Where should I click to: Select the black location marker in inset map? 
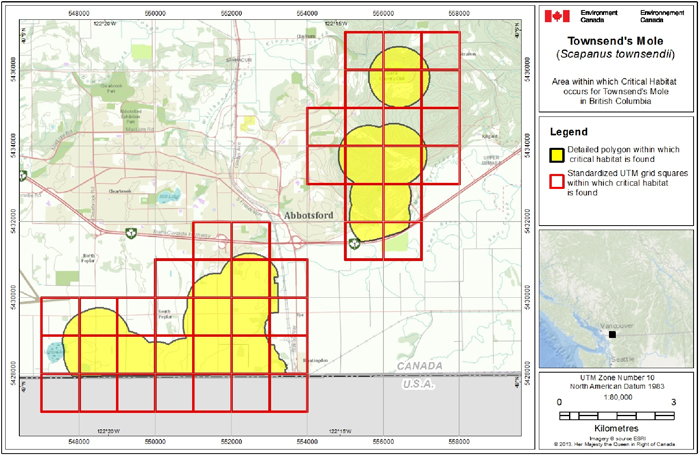pos(612,335)
